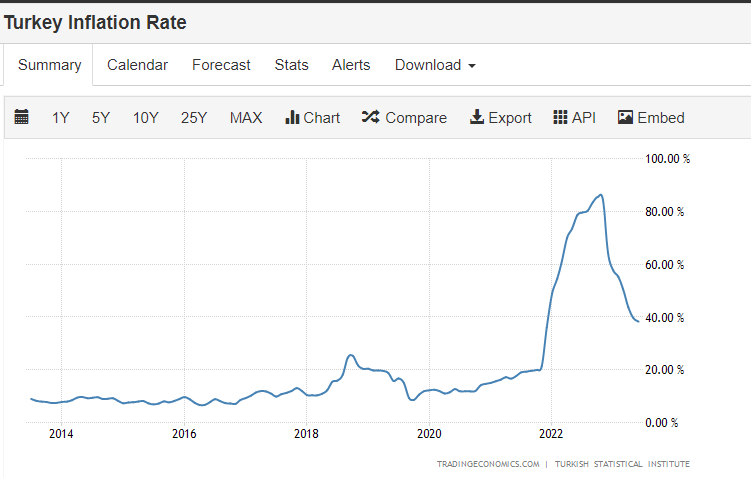Select the Summary tab
Viewport: 751px width, 478px height.
[x=49, y=65]
